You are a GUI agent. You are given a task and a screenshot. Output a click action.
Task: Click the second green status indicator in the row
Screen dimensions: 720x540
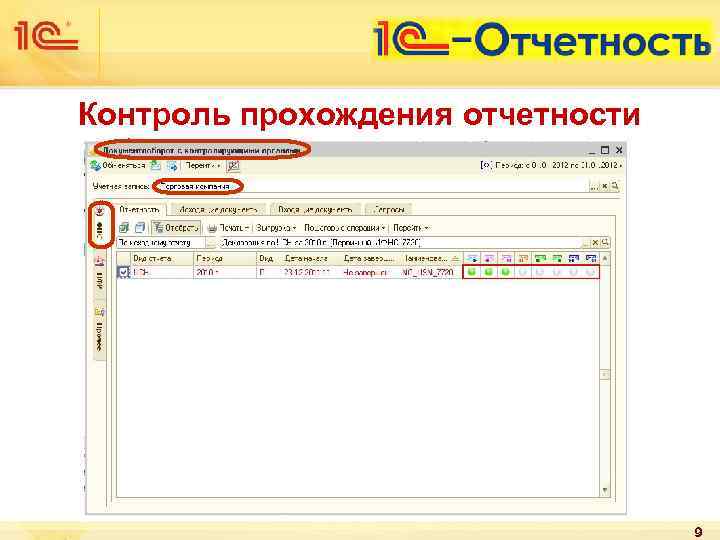pyautogui.click(x=489, y=272)
